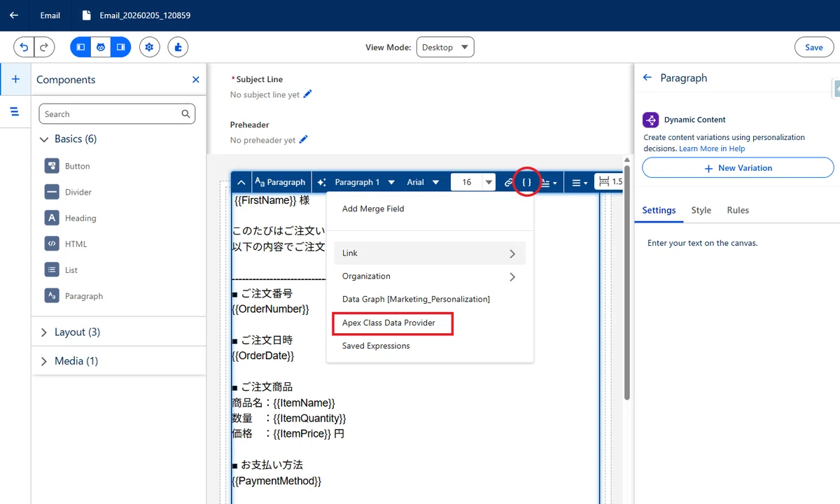Click 'No subject line yet' text
This screenshot has height=504, width=840.
click(x=265, y=94)
